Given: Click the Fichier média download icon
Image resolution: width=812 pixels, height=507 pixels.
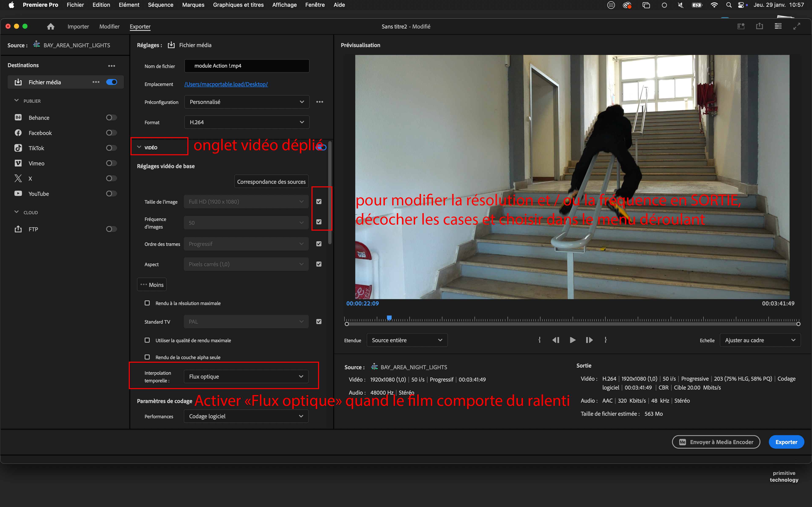Looking at the screenshot, I should [x=18, y=82].
